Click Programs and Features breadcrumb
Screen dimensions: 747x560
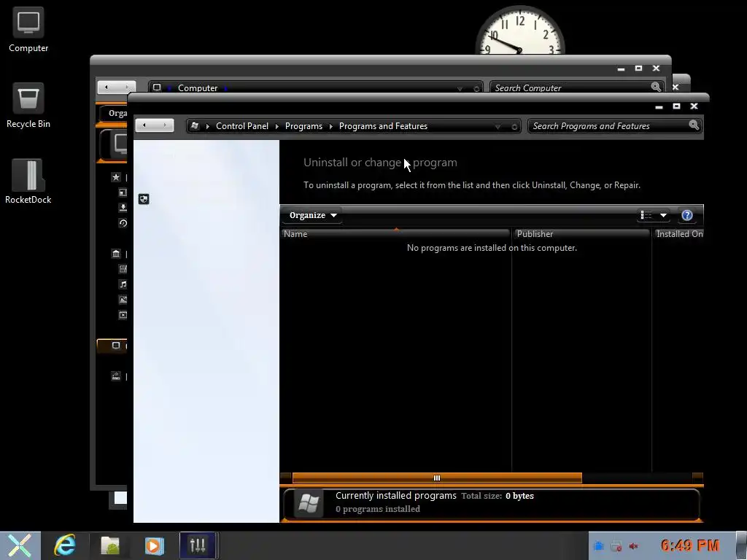(383, 126)
